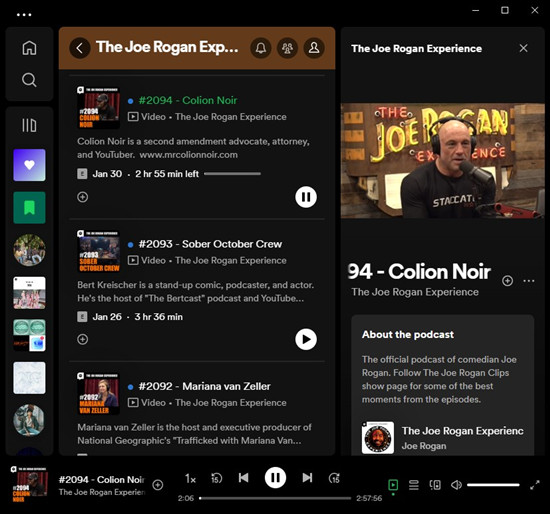Add Sober October Crew to Your Episodes
This screenshot has height=514, width=550.
click(x=82, y=339)
